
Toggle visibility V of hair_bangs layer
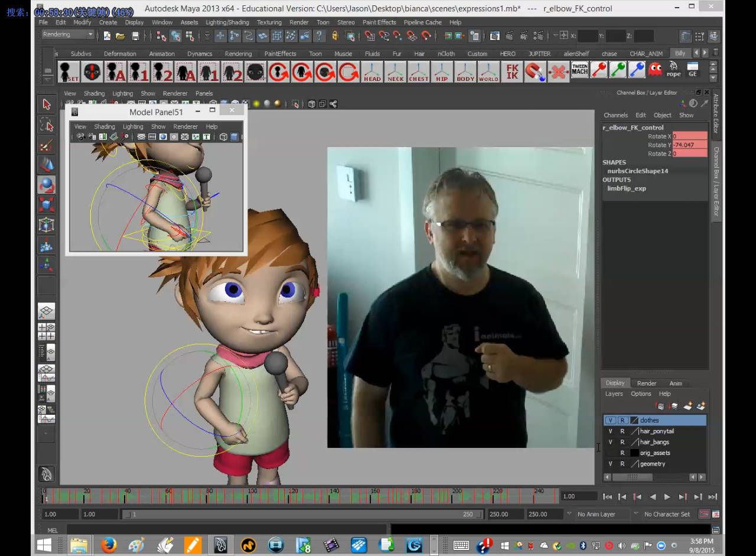point(611,442)
